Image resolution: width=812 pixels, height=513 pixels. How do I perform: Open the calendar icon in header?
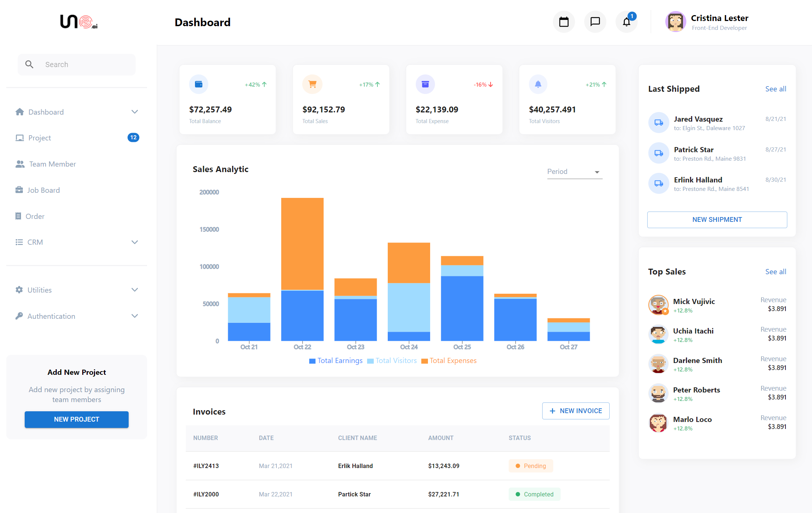[x=564, y=22]
